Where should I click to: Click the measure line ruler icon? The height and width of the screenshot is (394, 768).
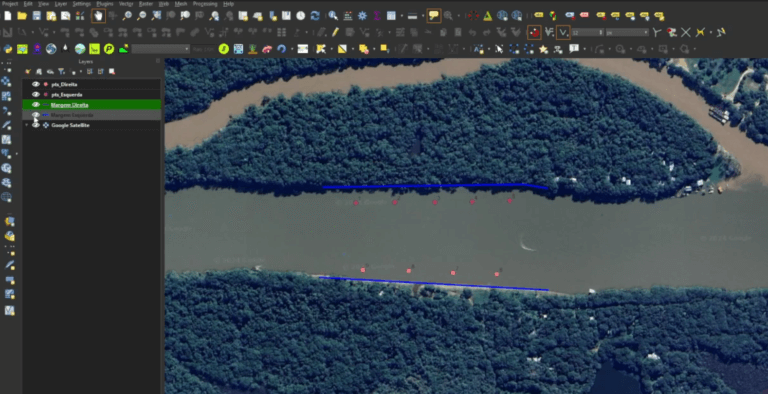click(412, 16)
